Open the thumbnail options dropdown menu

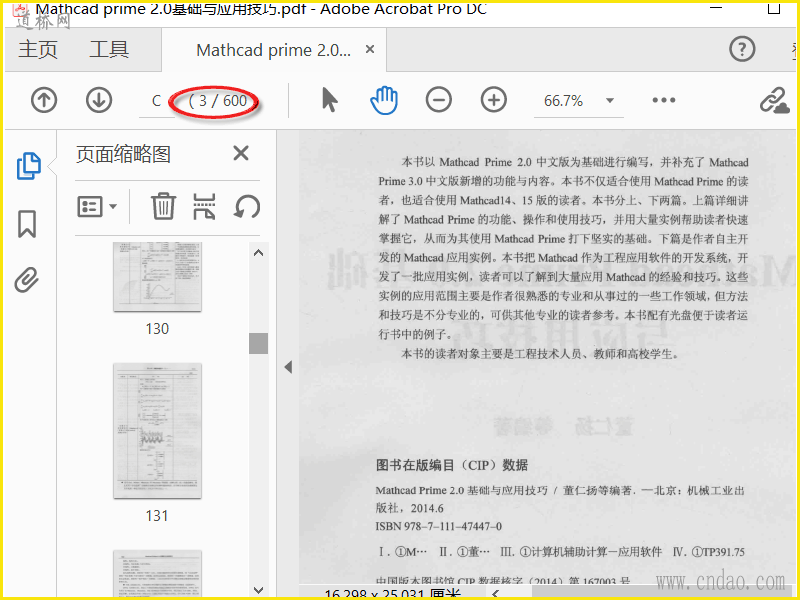click(x=97, y=207)
